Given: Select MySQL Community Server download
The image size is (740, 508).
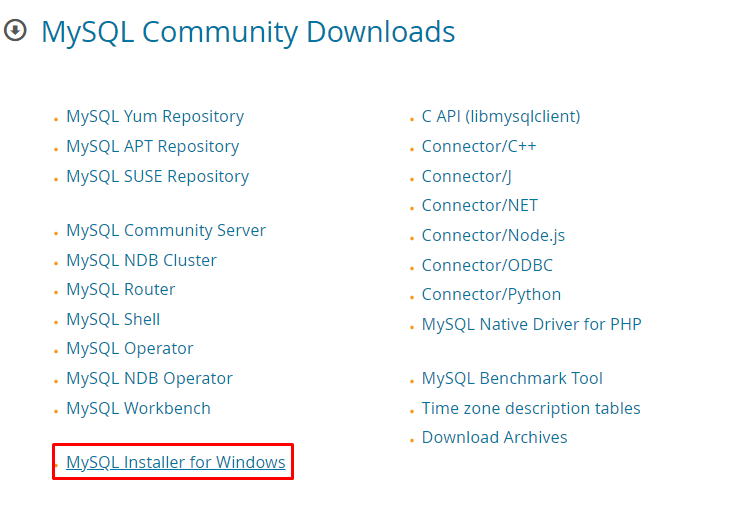Looking at the screenshot, I should [x=166, y=230].
